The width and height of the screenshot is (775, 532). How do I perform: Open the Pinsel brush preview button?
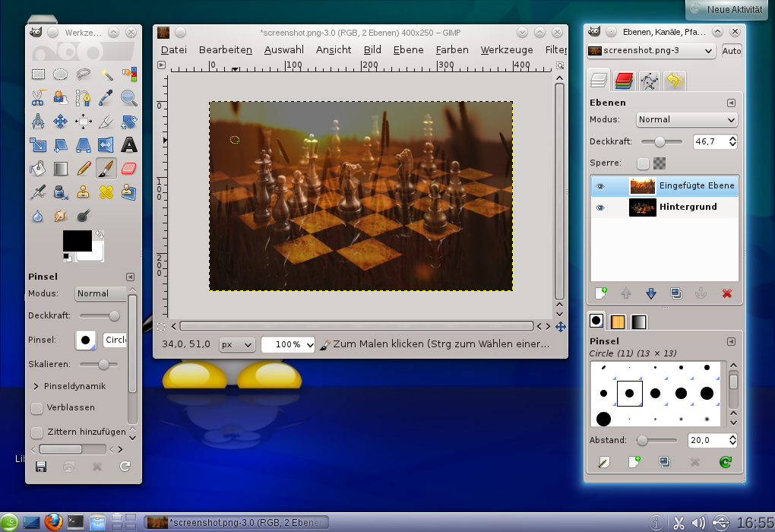86,340
